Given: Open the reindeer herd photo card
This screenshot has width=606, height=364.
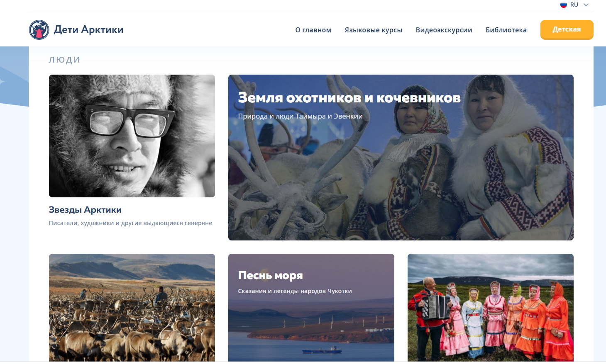Looking at the screenshot, I should [132, 308].
